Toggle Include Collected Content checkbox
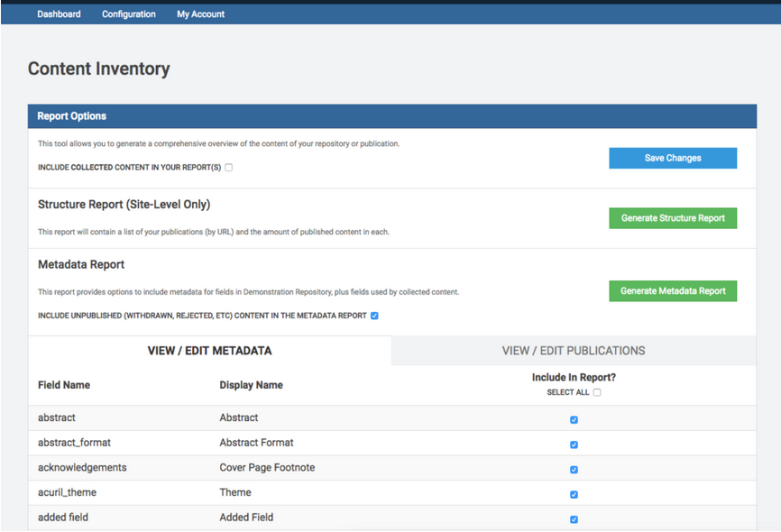Viewport: 781px width, 532px height. point(229,168)
